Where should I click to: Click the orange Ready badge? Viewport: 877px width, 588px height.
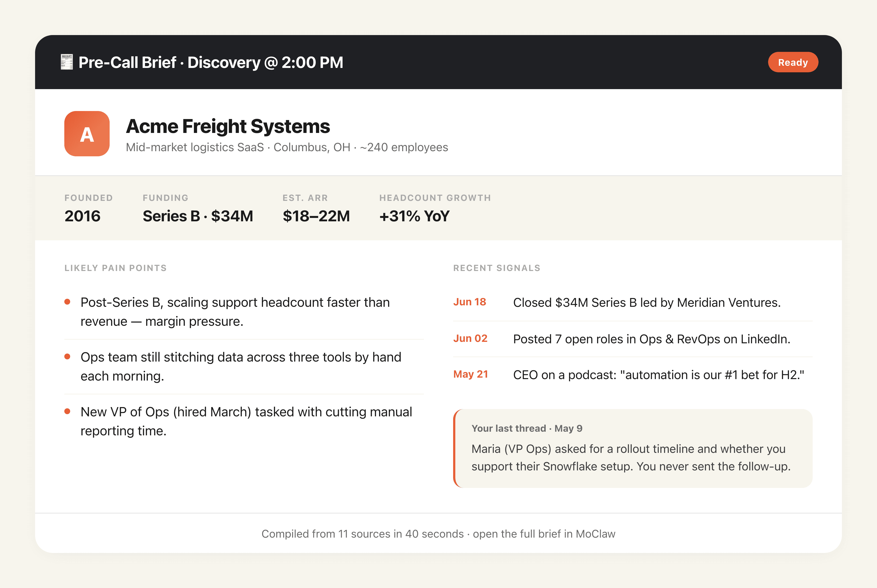793,62
